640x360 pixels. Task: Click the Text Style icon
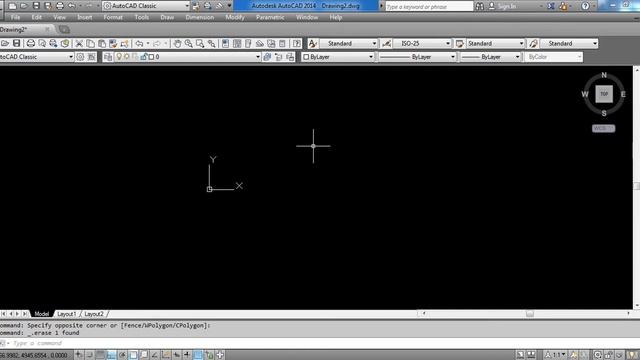[313, 43]
